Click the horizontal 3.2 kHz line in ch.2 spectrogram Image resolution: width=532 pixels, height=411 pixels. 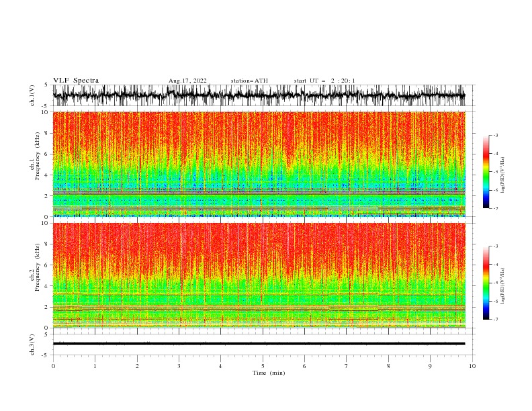click(259, 294)
